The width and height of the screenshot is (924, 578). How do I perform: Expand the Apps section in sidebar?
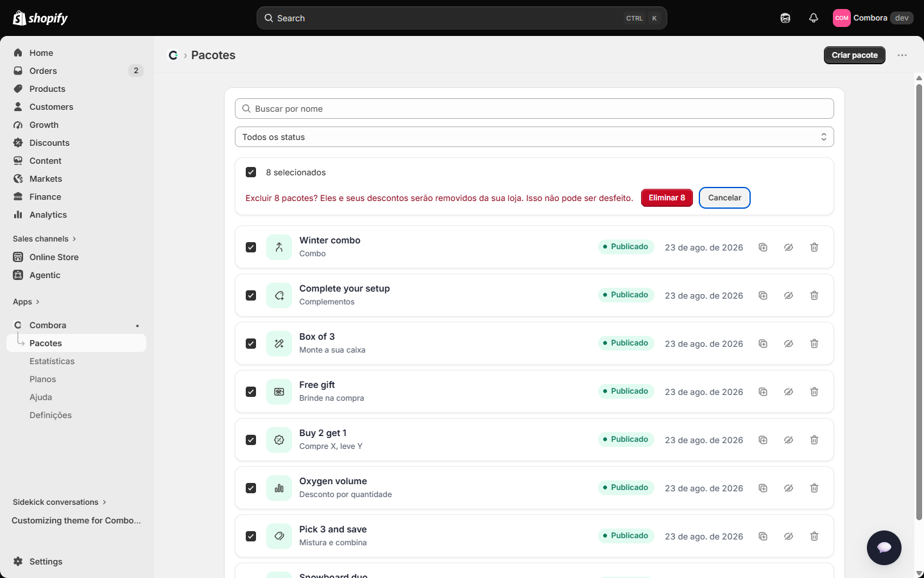(26, 302)
